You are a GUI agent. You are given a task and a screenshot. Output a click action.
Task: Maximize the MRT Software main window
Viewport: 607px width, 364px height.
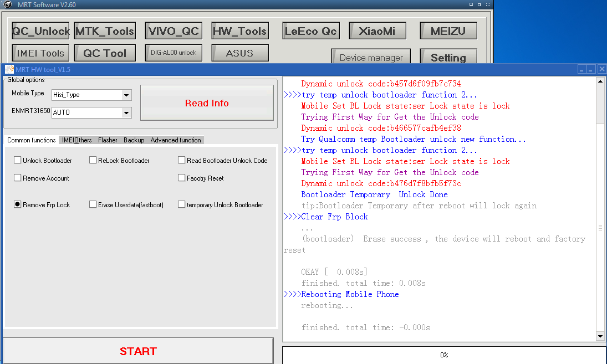click(480, 4)
